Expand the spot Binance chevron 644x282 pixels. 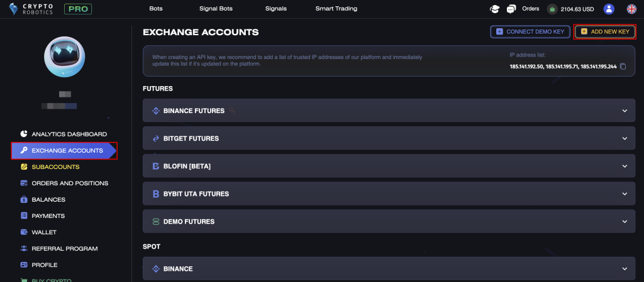click(625, 269)
